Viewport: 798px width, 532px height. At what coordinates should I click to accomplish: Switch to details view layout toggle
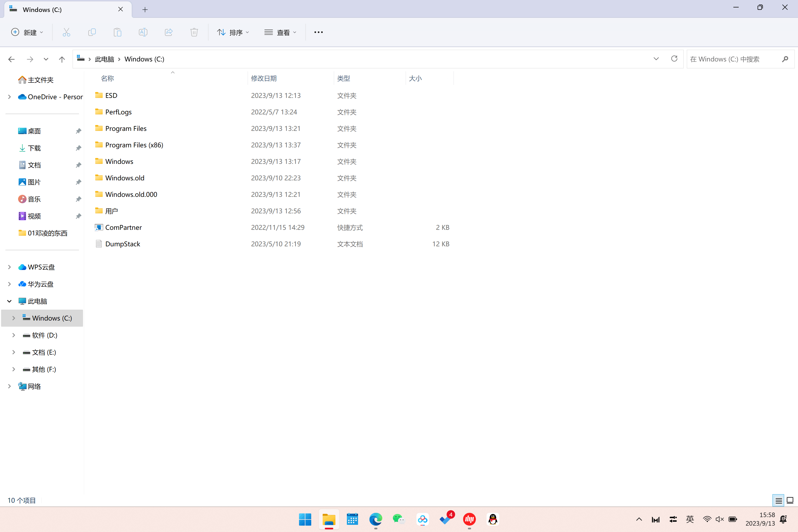(x=778, y=500)
